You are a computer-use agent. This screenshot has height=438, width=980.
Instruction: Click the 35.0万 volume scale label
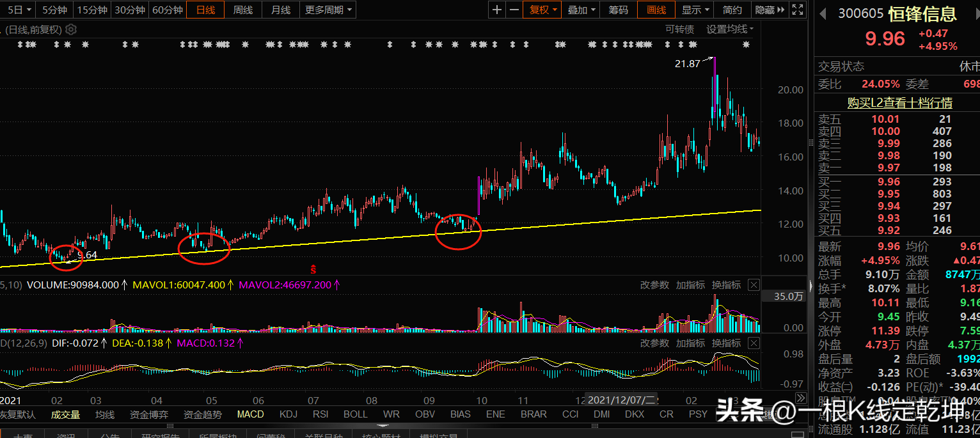click(788, 297)
